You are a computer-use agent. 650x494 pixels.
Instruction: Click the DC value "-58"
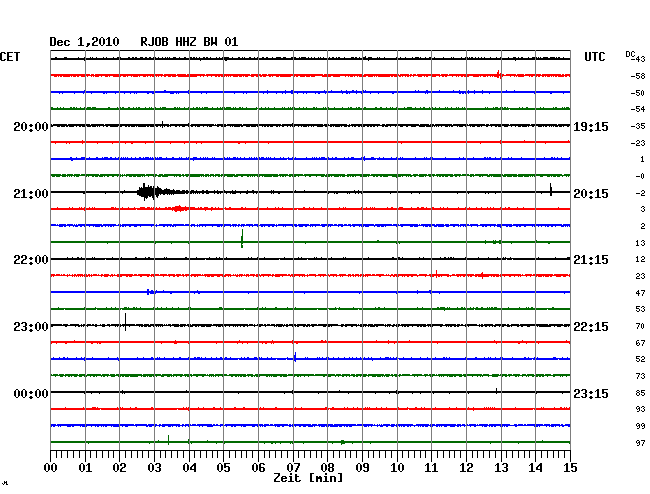(x=638, y=76)
